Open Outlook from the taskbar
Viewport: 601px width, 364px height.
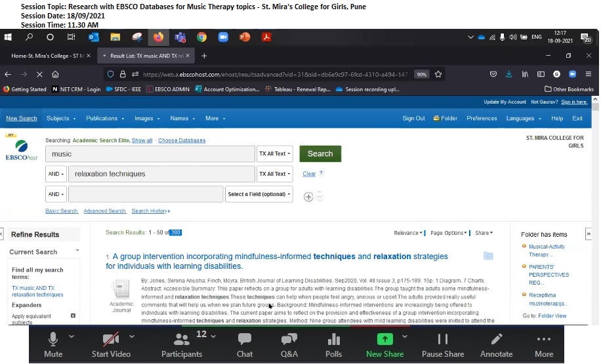(x=94, y=37)
